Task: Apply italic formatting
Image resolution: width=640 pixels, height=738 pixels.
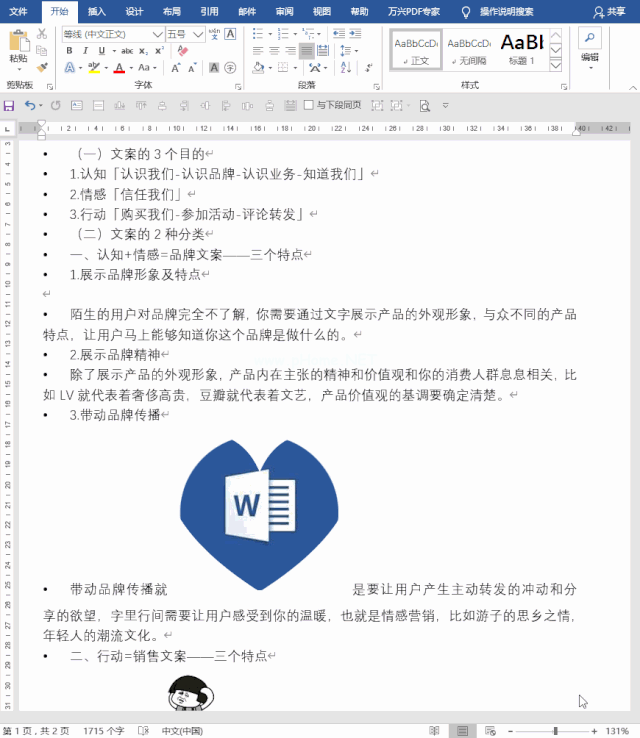Action: click(x=86, y=50)
